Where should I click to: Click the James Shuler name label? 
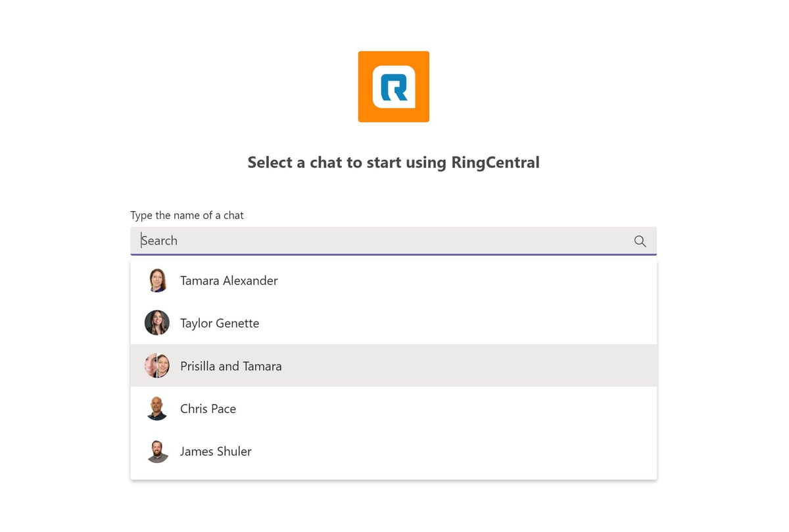pos(216,451)
